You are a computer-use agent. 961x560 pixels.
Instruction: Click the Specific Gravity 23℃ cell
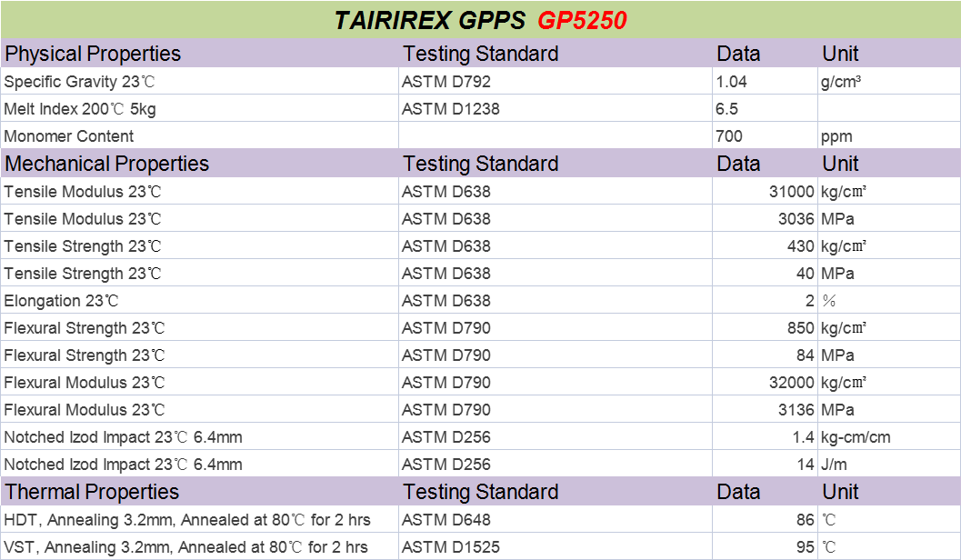[x=80, y=82]
